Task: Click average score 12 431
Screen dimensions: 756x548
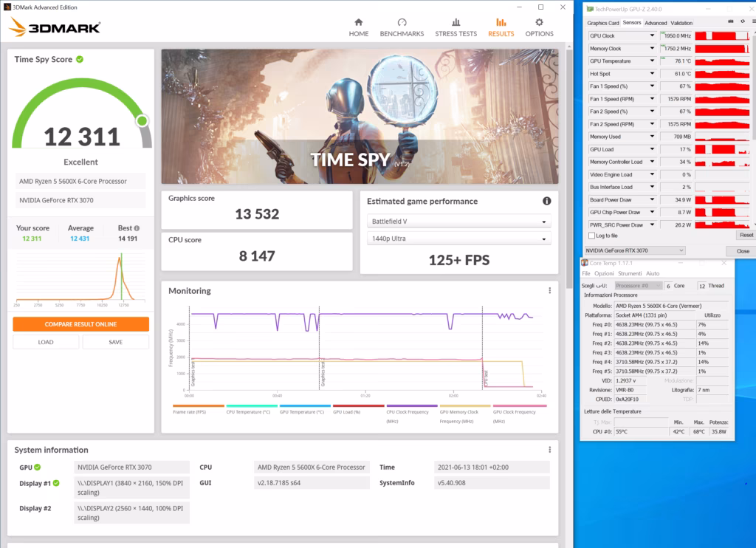Action: tap(80, 239)
